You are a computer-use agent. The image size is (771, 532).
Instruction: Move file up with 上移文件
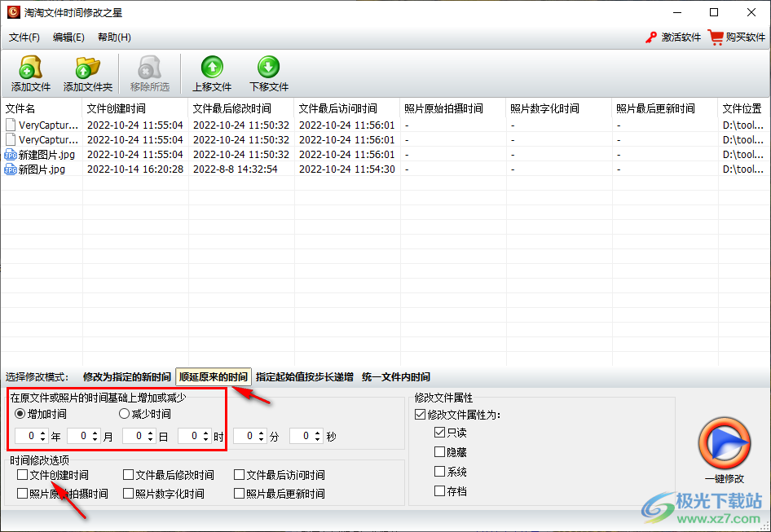pos(212,74)
